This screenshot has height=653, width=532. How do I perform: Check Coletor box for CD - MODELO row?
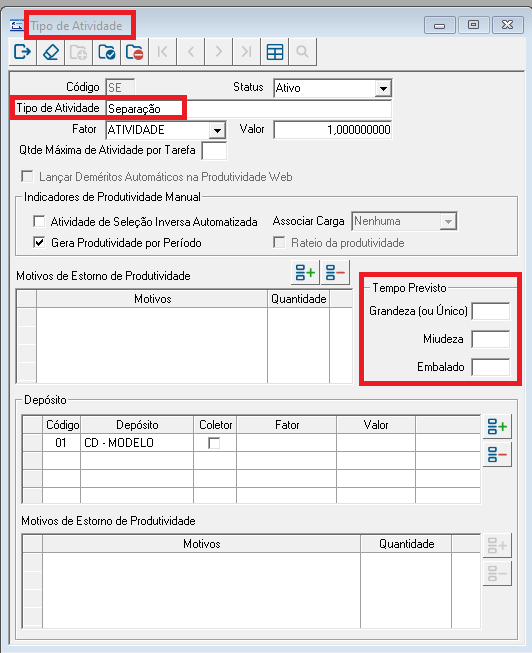[x=214, y=443]
